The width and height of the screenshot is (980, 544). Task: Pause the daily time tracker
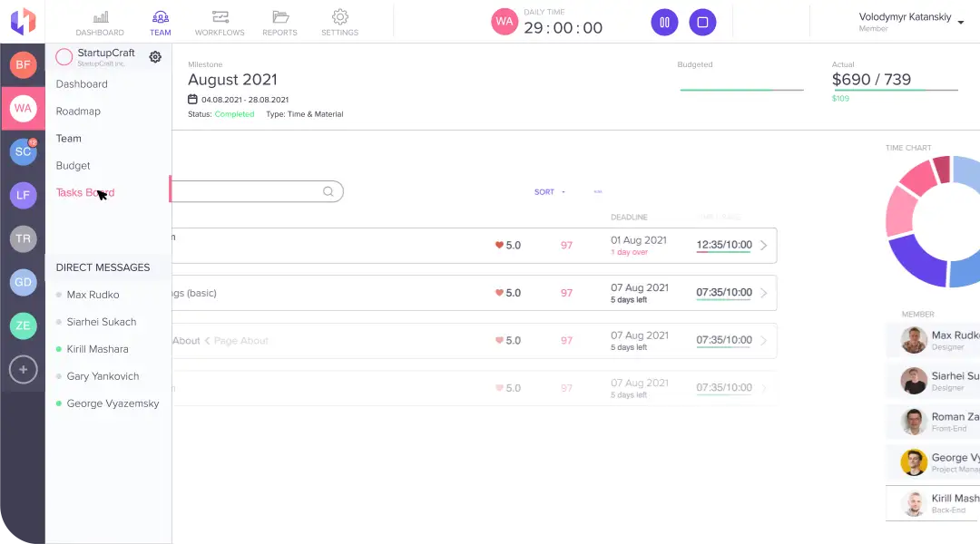pyautogui.click(x=664, y=23)
